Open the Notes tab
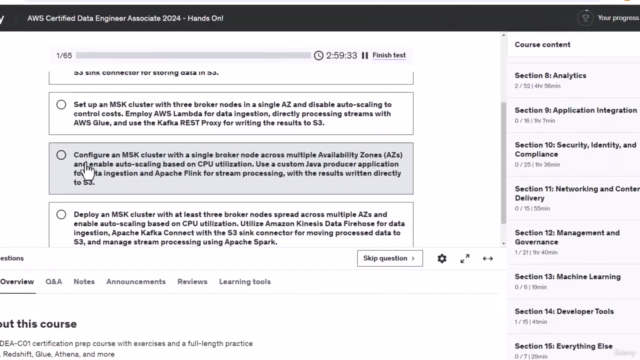Image resolution: width=640 pixels, height=360 pixels. click(x=84, y=282)
